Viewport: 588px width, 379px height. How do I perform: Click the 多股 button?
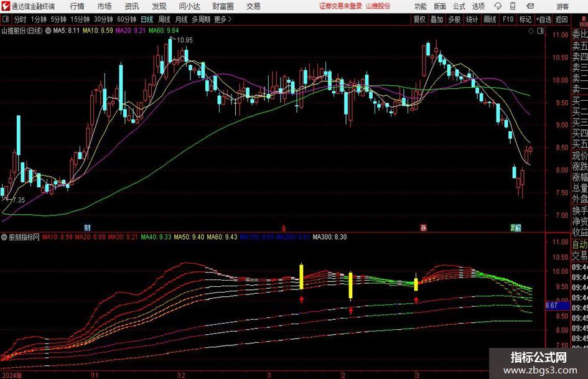click(454, 19)
